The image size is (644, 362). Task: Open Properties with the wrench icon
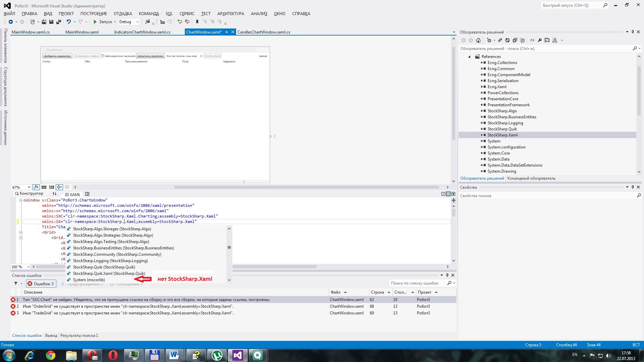pyautogui.click(x=540, y=40)
